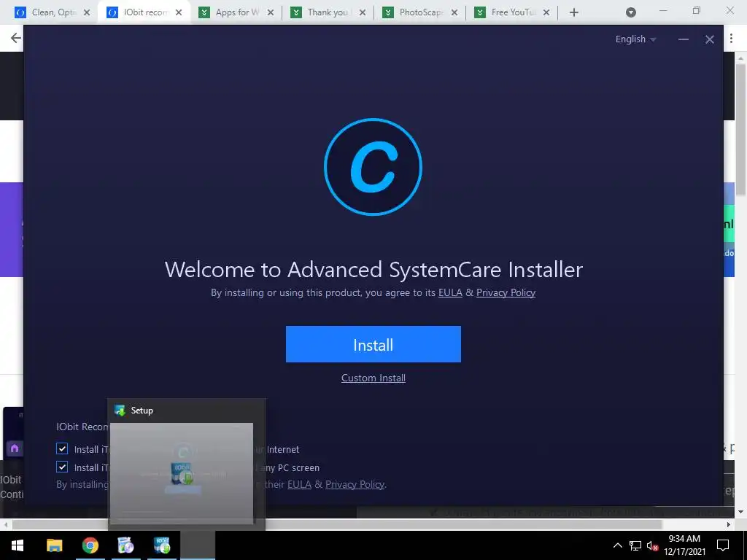Open a new browser tab with plus icon
Viewport: 747px width, 560px height.
point(574,12)
